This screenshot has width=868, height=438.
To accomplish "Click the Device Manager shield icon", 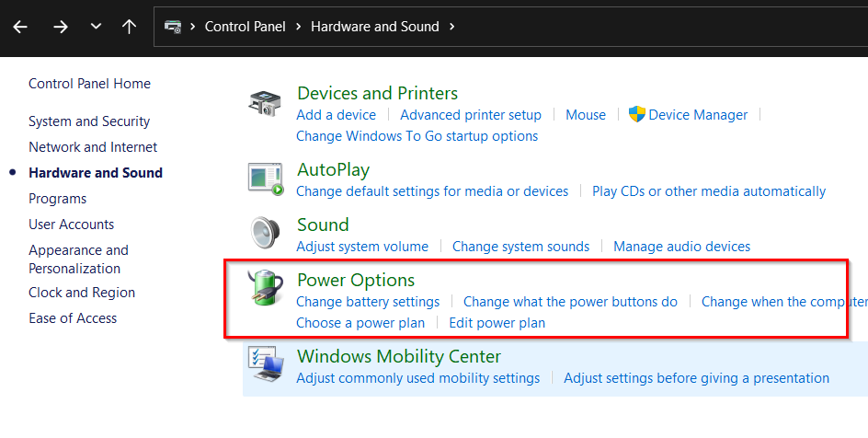I will click(x=637, y=114).
